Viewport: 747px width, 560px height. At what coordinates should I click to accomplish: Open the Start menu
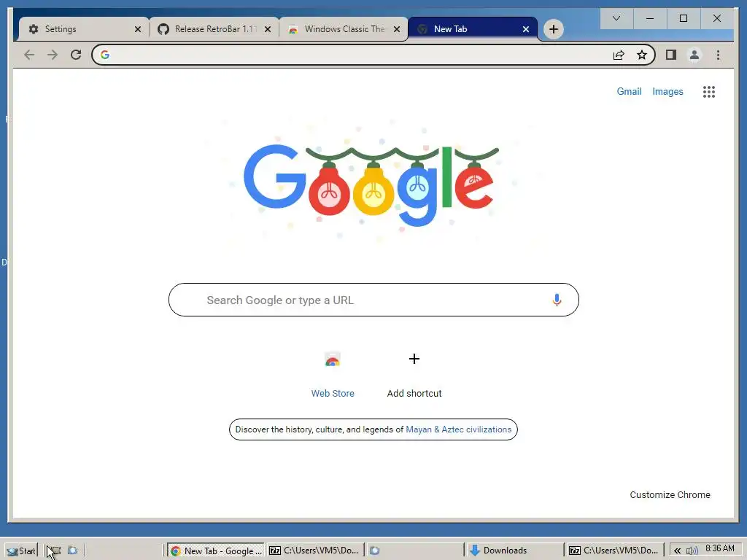pyautogui.click(x=21, y=551)
